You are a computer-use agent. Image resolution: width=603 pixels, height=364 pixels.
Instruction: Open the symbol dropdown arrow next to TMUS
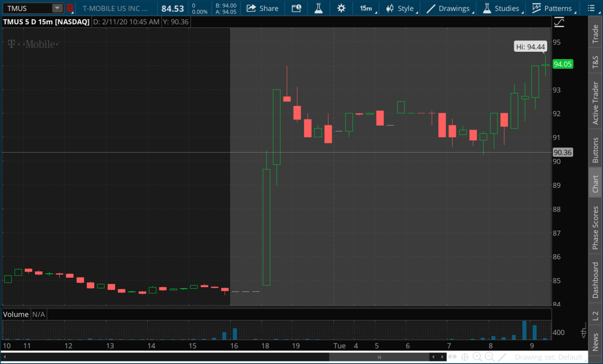tap(58, 8)
